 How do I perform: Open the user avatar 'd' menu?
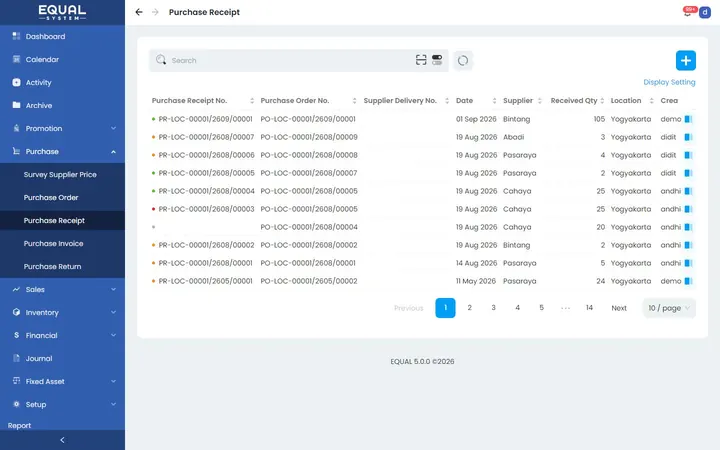705,12
